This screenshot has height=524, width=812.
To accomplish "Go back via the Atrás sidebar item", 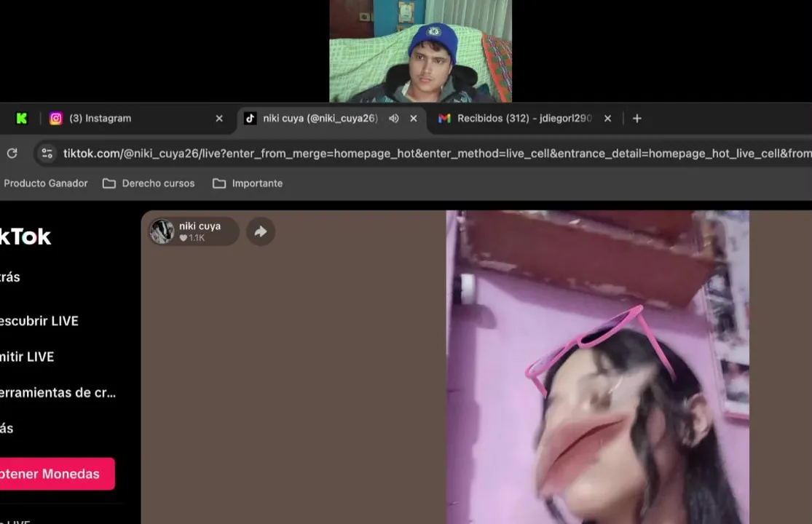I will 10,277.
